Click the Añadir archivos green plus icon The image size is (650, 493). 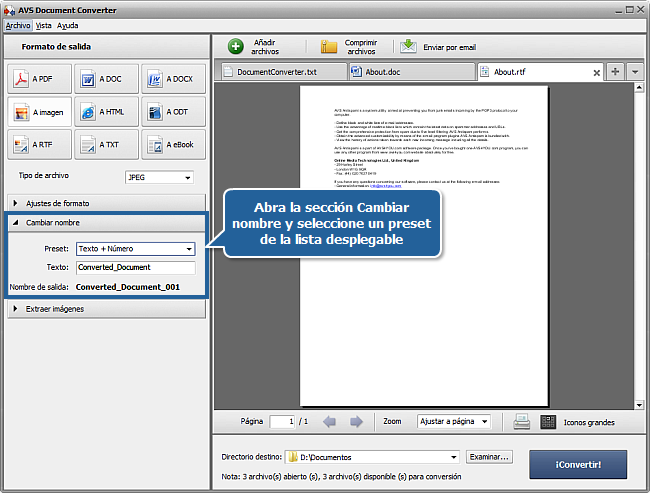[x=236, y=46]
